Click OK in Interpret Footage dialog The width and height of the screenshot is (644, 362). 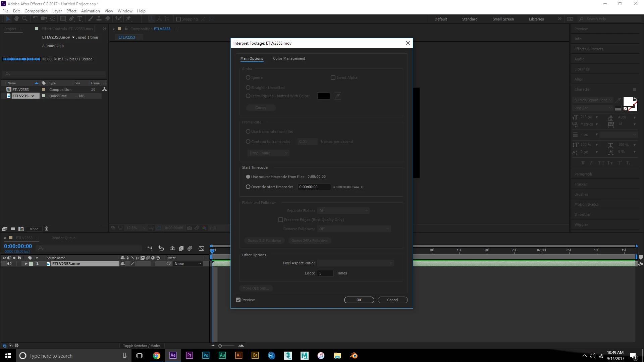click(359, 300)
